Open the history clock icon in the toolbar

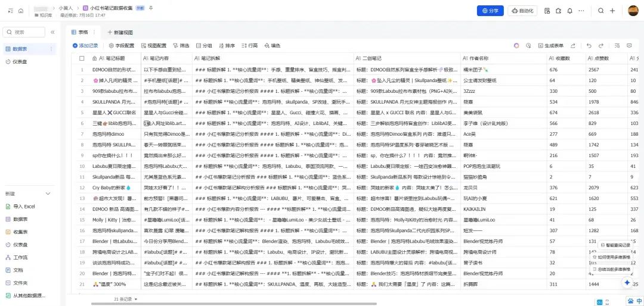(x=528, y=45)
